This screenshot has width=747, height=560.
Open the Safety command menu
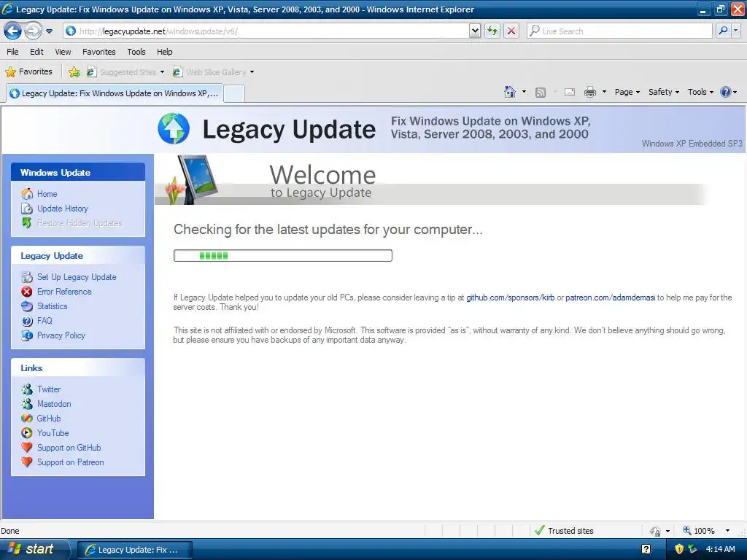663,92
